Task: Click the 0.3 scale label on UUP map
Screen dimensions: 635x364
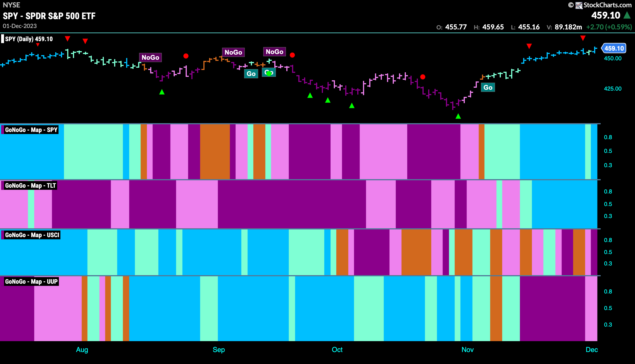Action: point(608,325)
